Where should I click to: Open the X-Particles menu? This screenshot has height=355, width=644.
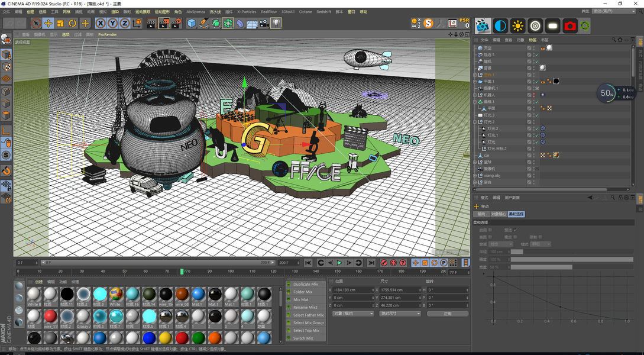coord(247,12)
